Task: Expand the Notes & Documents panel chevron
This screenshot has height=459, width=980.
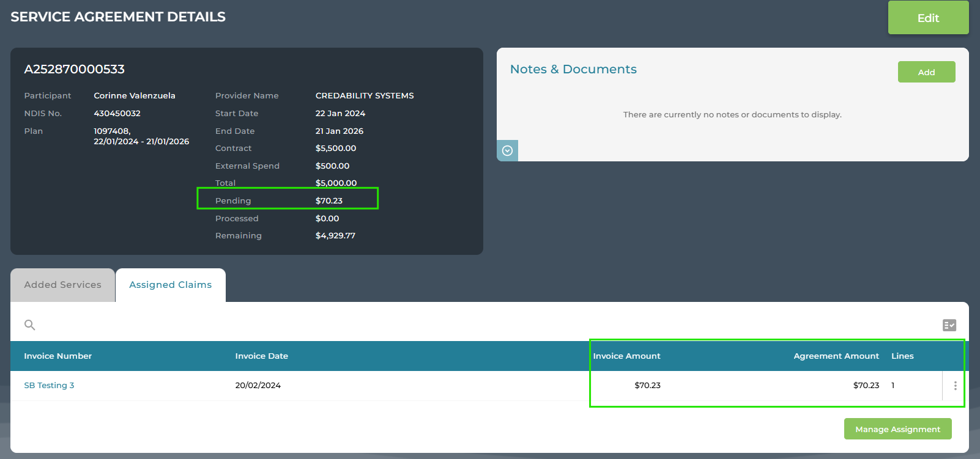Action: (x=507, y=151)
